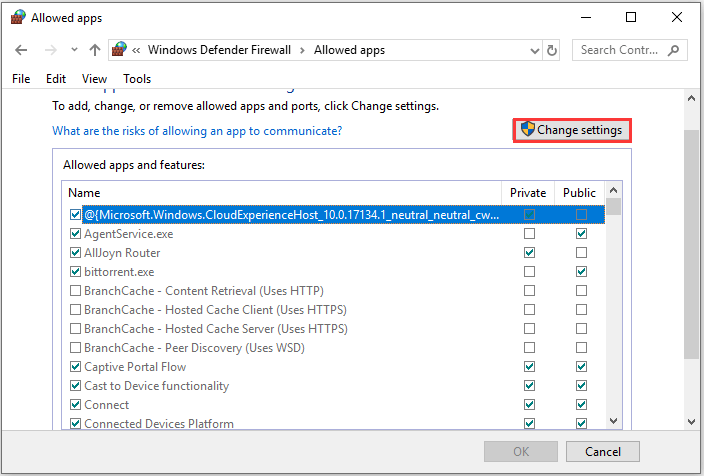Open the recent locations dropdown arrow
This screenshot has width=704, height=476.
point(74,50)
